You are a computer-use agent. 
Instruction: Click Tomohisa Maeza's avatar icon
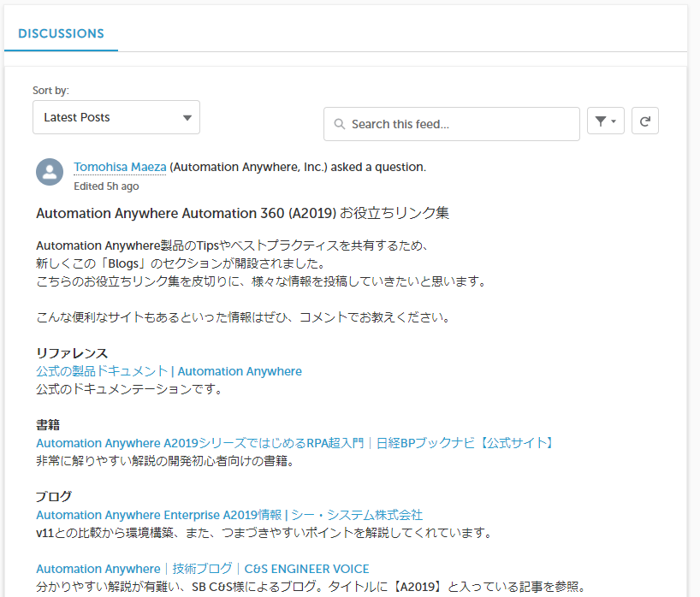click(x=50, y=172)
